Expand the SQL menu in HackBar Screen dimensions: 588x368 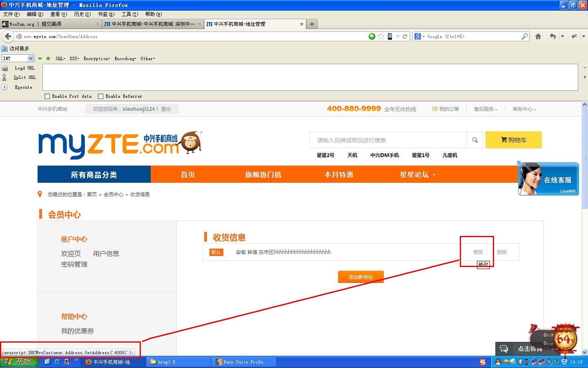click(x=60, y=58)
